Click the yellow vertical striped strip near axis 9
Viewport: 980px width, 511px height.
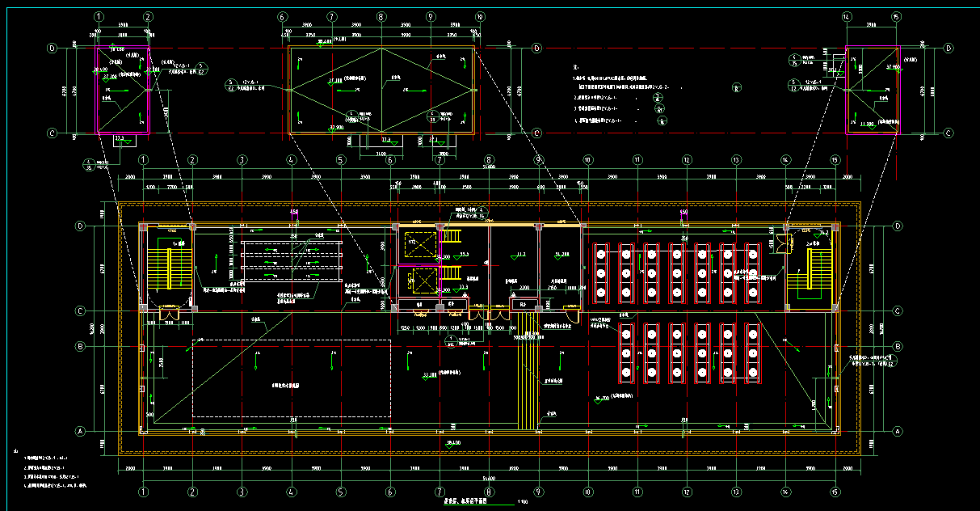[x=527, y=380]
